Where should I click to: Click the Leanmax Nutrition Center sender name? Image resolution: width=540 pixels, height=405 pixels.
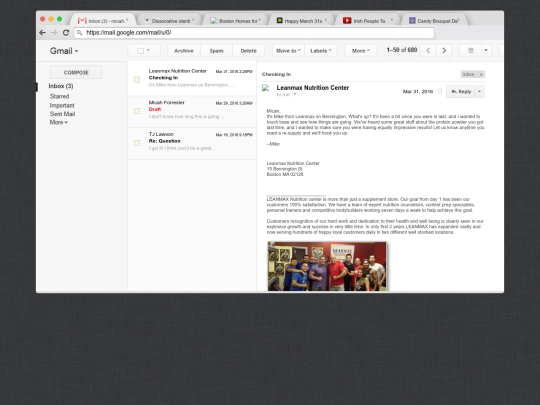tap(313, 88)
